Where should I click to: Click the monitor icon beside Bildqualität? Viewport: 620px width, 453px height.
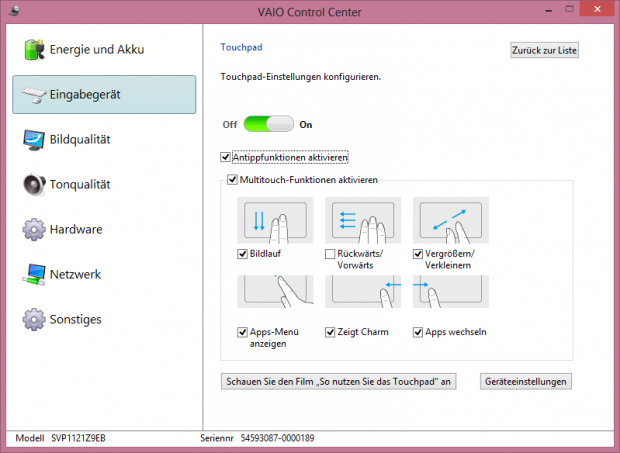(x=34, y=140)
